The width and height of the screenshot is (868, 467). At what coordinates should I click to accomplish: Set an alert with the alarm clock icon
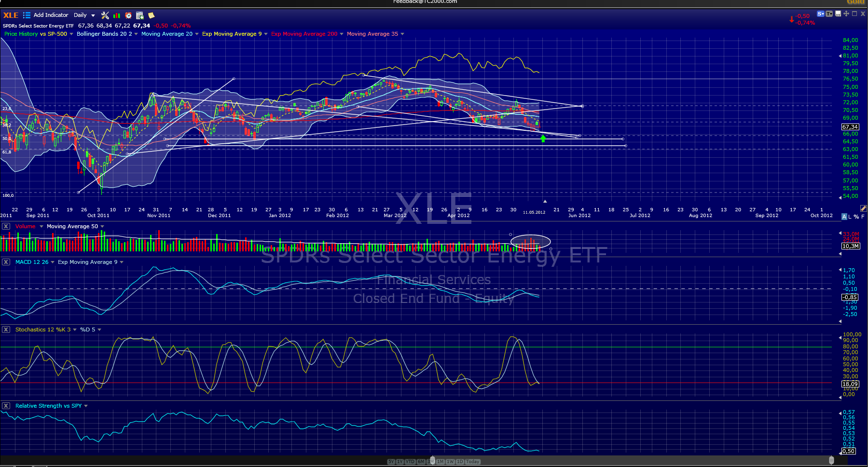pos(129,15)
